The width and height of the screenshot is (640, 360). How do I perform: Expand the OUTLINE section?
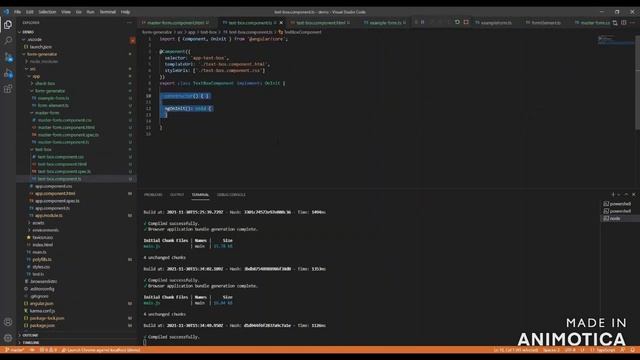(x=29, y=335)
